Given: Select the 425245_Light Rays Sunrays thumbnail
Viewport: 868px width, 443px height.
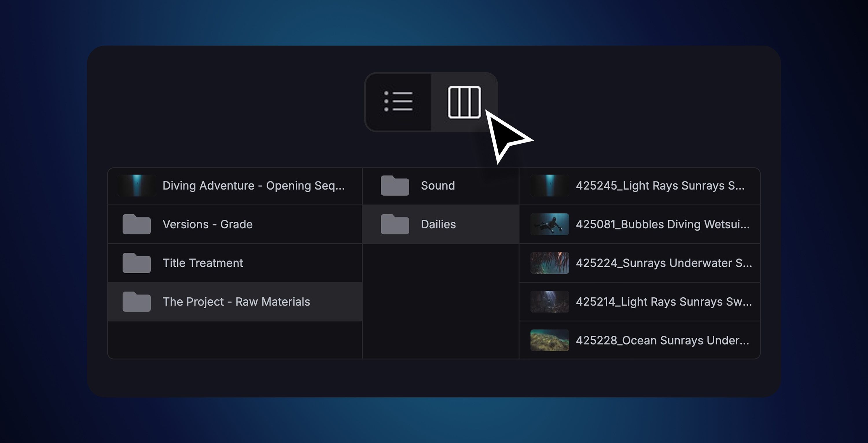Looking at the screenshot, I should tap(549, 186).
